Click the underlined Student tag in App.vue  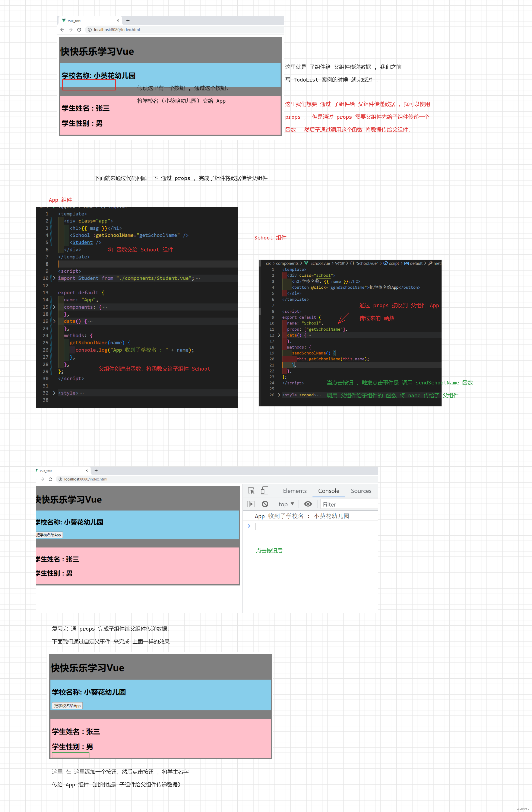coord(83,242)
